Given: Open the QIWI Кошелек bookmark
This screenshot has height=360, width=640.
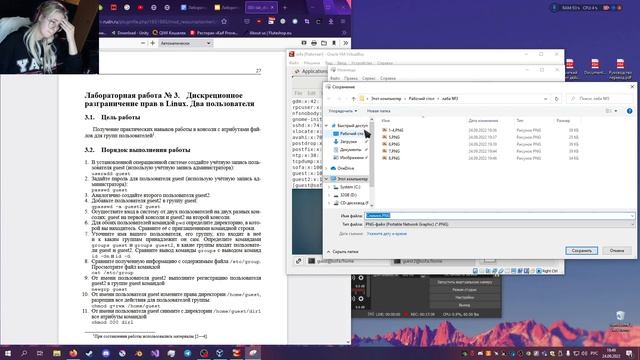Looking at the screenshot, I should [169, 33].
